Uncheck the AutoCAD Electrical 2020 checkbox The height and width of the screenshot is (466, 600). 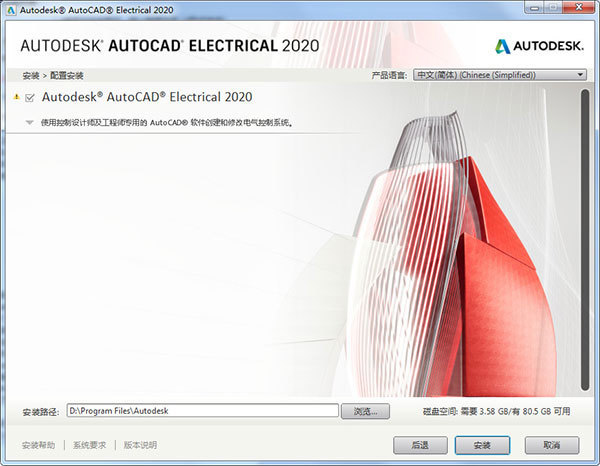pyautogui.click(x=29, y=98)
